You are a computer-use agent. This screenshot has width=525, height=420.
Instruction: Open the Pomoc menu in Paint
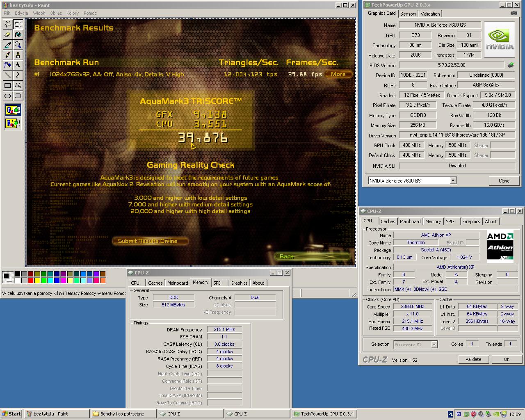pyautogui.click(x=90, y=13)
